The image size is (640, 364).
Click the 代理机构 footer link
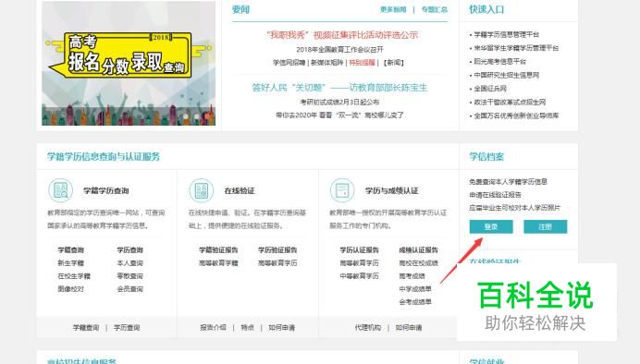pos(368,327)
